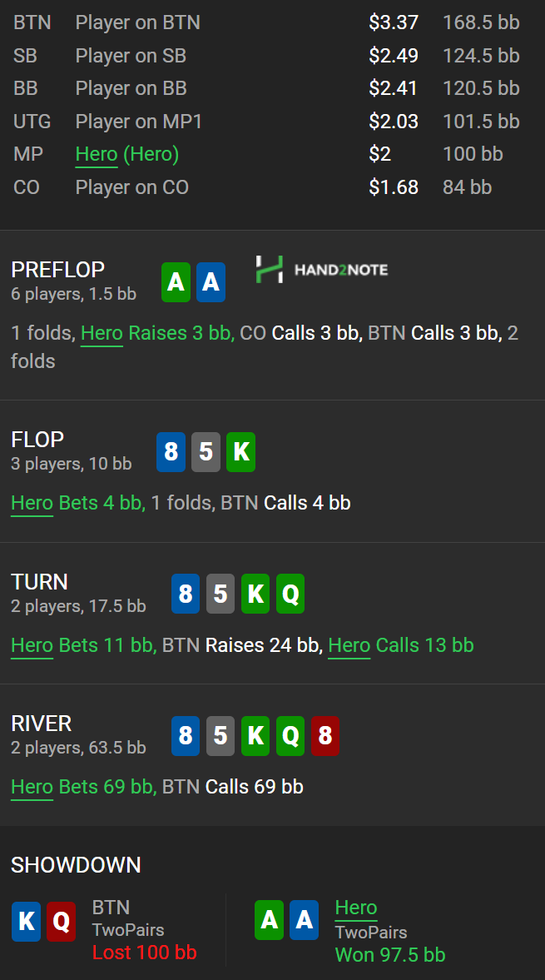Select Hero's green Ace at Showdown
545x980 pixels.
[x=269, y=920]
